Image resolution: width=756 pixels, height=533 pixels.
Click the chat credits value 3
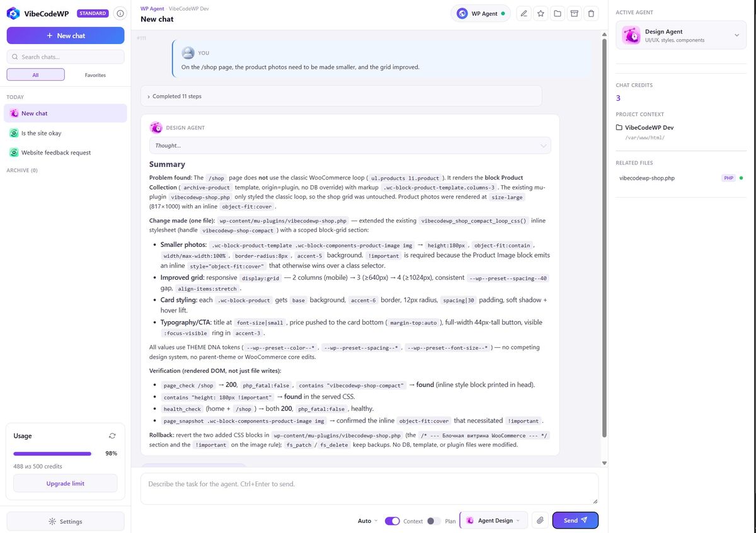coord(618,98)
